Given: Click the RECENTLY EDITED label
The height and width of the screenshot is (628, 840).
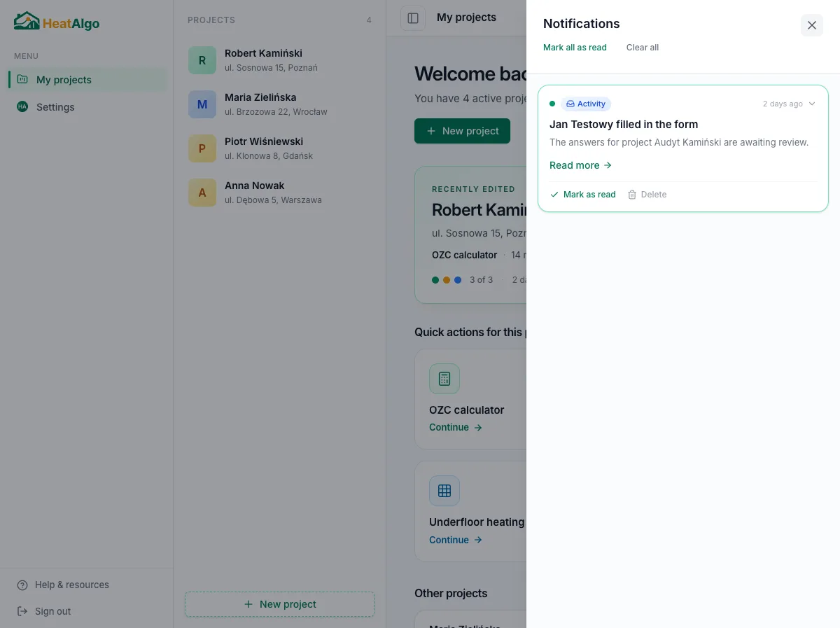Looking at the screenshot, I should pos(473,189).
